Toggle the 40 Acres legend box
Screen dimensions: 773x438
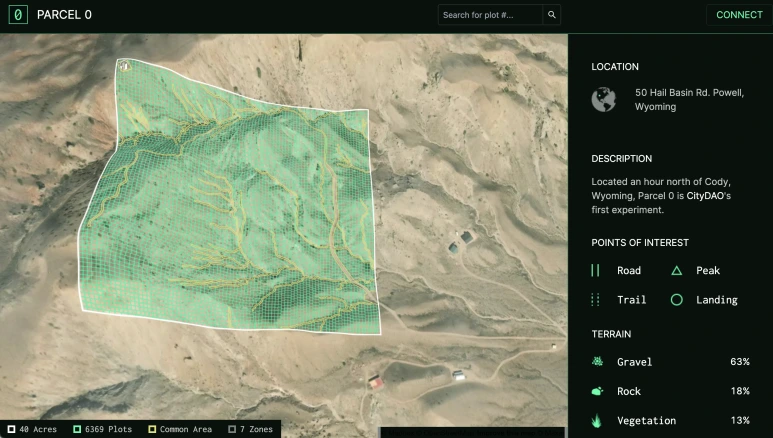tap(11, 429)
